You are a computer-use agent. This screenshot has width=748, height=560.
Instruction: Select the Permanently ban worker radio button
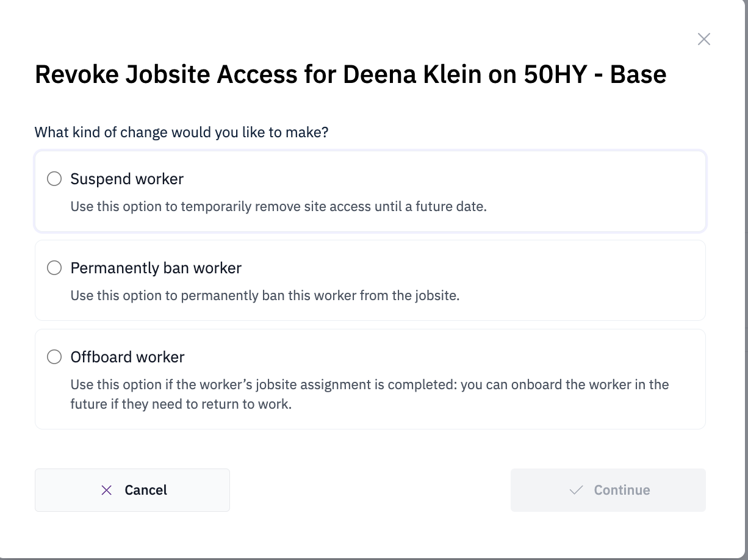[54, 268]
